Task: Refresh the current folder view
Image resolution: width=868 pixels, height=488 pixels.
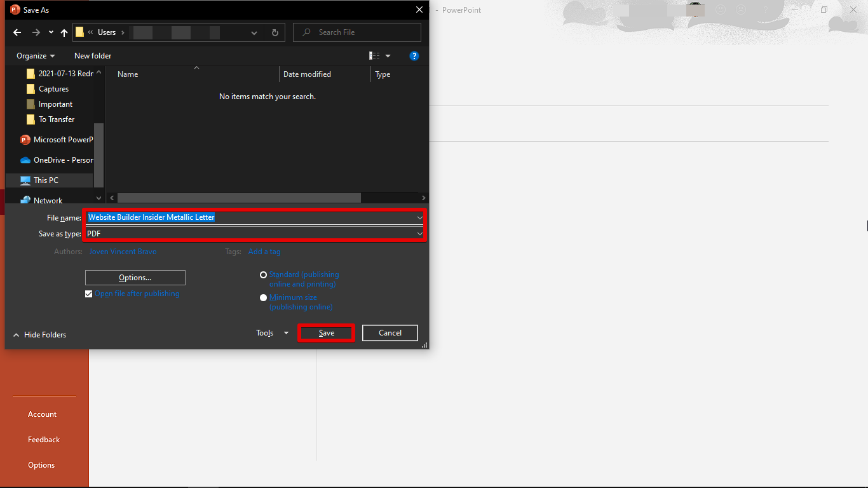Action: tap(273, 32)
